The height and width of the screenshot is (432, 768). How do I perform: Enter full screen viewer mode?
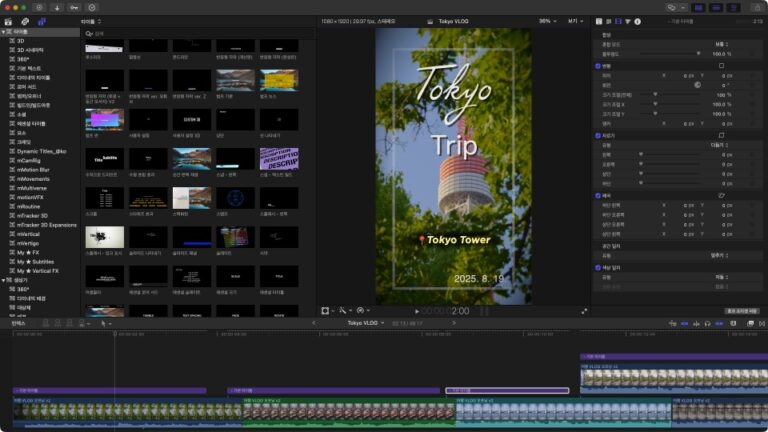584,311
